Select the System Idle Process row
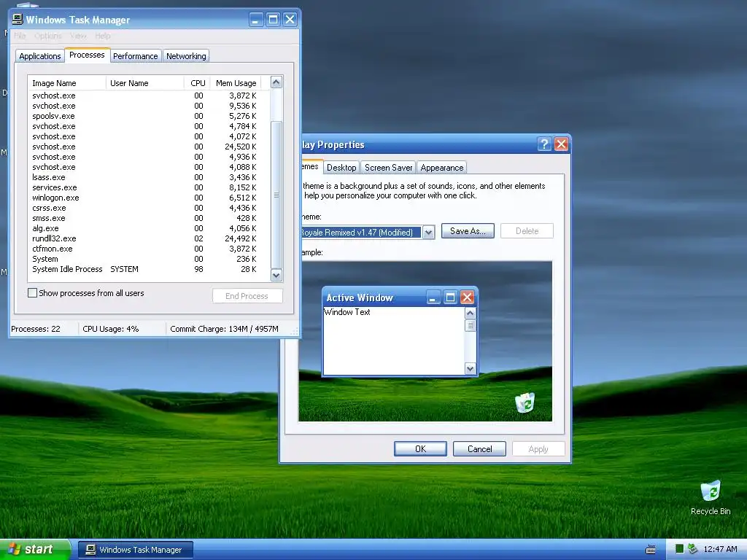 (x=145, y=269)
